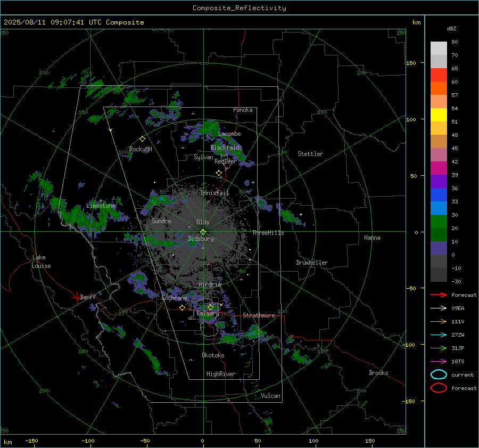Click the Sundre city label
The width and height of the screenshot is (479, 448).
pyautogui.click(x=161, y=221)
